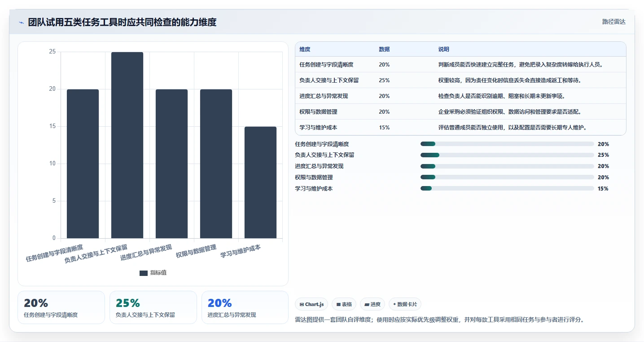Click description starting 权重较高
Image resolution: width=644 pixels, height=342 pixels.
(x=510, y=80)
